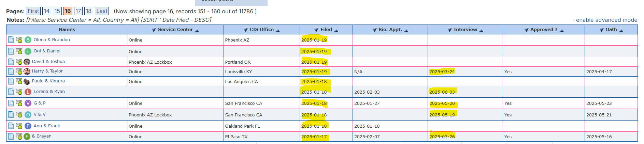Sort Oath column descending with down arrow
The width and height of the screenshot is (644, 144).
(x=601, y=30)
